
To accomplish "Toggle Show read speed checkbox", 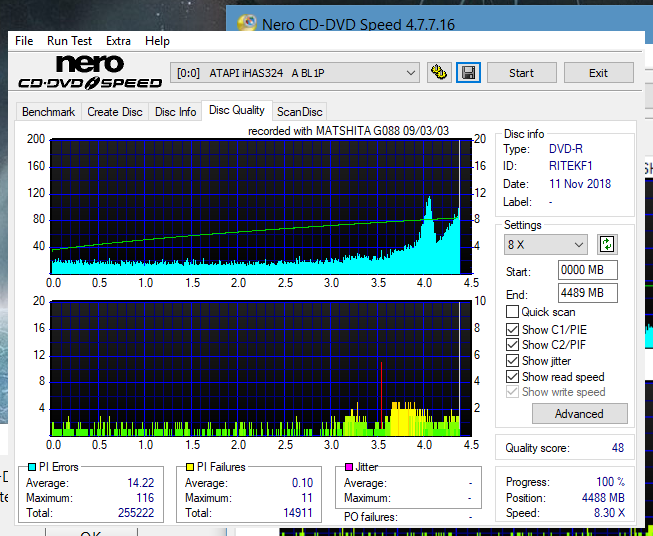I will [x=512, y=376].
